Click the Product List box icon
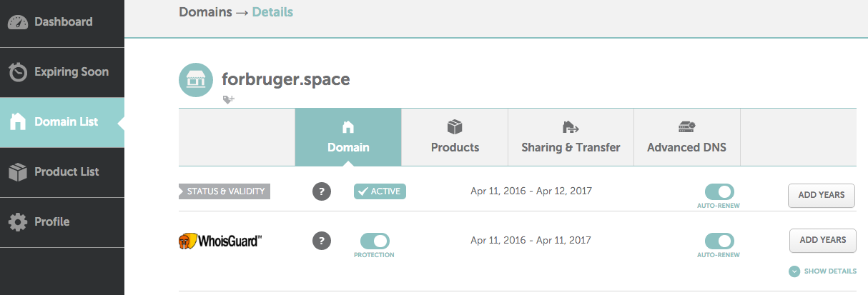The height and width of the screenshot is (295, 868). tap(18, 172)
